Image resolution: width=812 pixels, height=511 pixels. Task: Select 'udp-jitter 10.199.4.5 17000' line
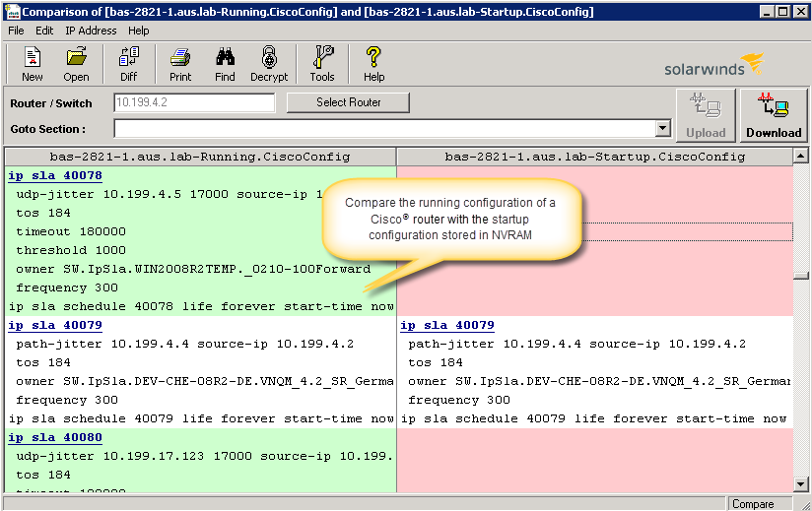click(x=169, y=195)
